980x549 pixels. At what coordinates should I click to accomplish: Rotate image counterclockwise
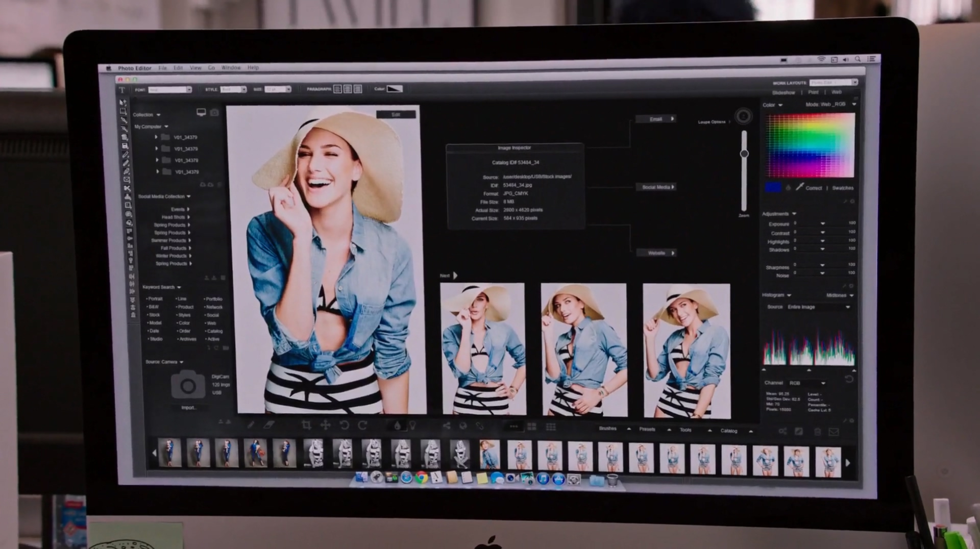[344, 425]
